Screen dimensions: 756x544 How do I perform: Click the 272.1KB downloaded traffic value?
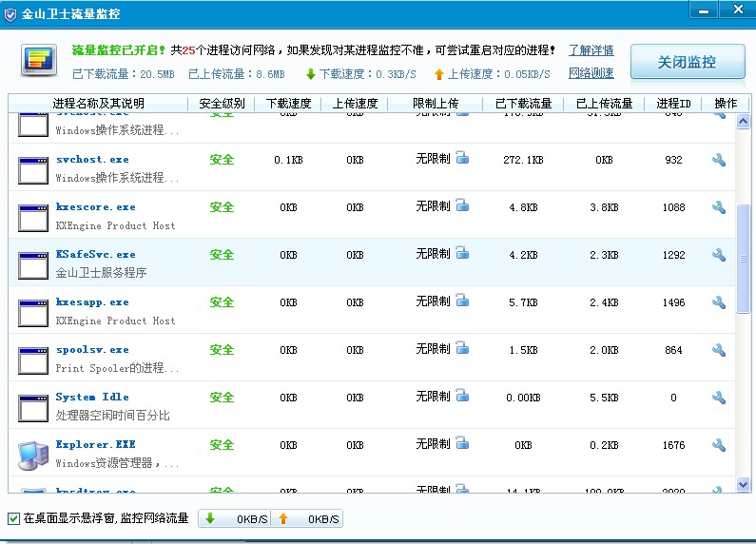[x=523, y=160]
